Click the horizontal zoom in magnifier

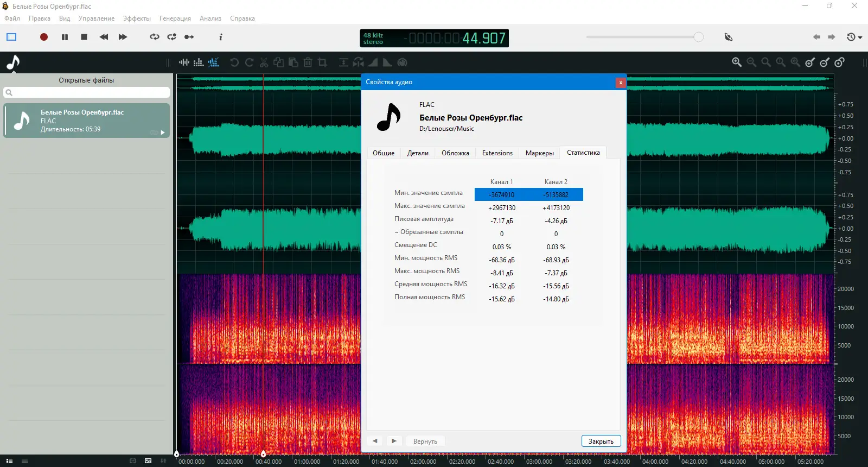(737, 62)
